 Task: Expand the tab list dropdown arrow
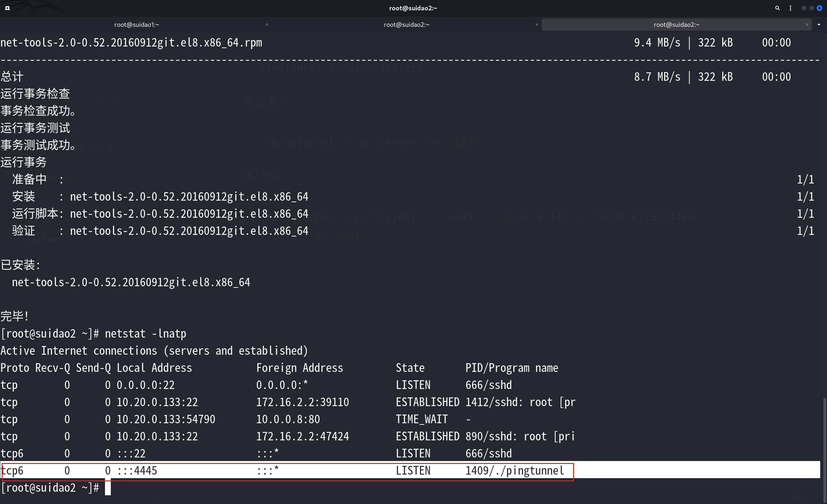click(x=819, y=25)
